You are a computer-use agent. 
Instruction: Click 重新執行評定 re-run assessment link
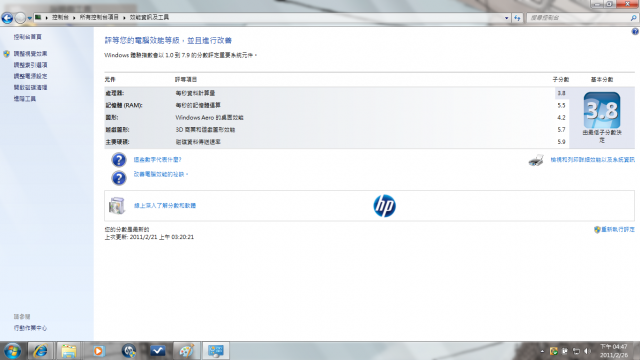click(618, 230)
